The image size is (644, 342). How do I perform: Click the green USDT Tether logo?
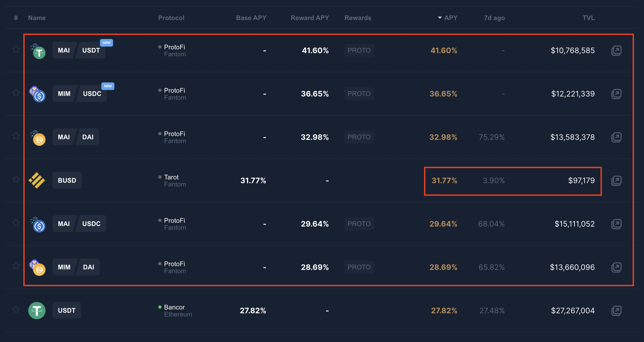tap(37, 311)
